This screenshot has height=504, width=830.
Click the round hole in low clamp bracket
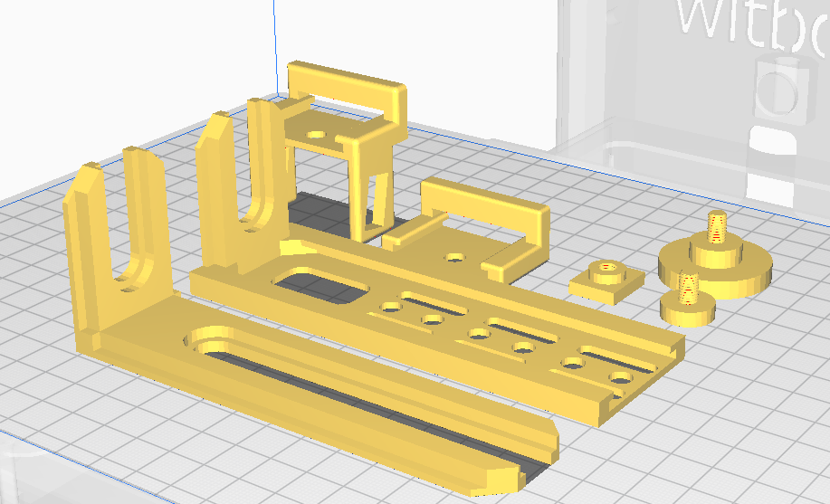pyautogui.click(x=454, y=257)
